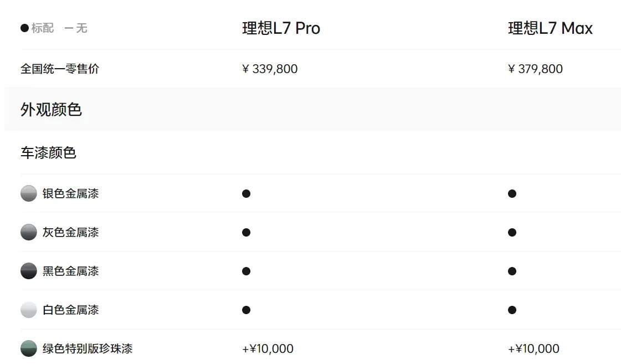The width and height of the screenshot is (621, 364).
Task: Click silver paint standard dot for L7 Max
Action: 512,194
